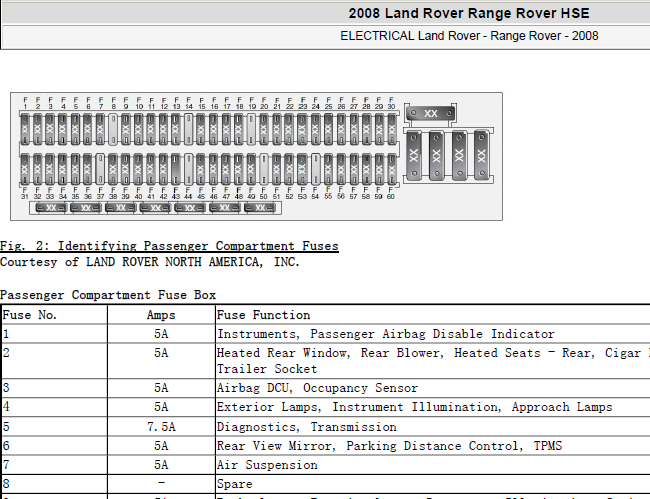This screenshot has width=650, height=499.
Task: Click fuse F1 in the diagram
Action: (x=25, y=129)
